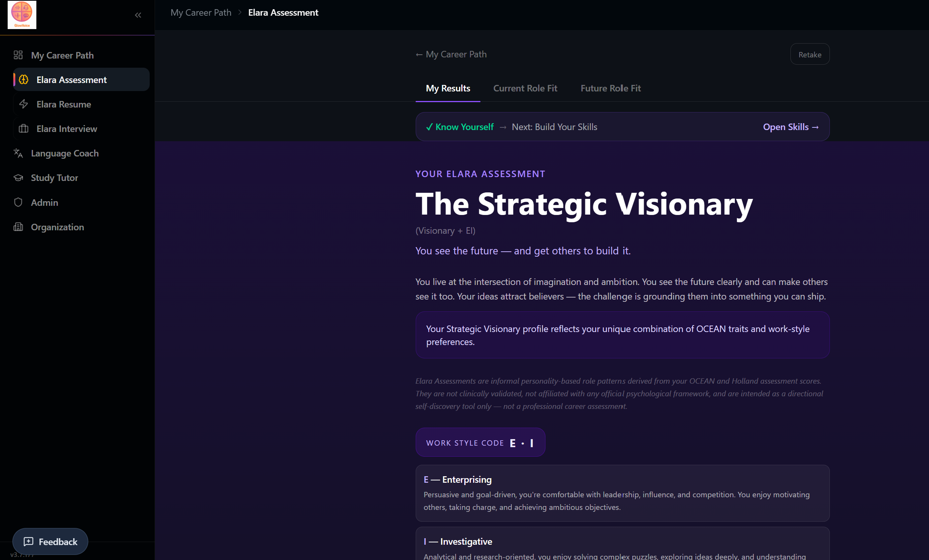The width and height of the screenshot is (929, 560).
Task: Click the Elara Interview briefcase icon
Action: coord(24,129)
